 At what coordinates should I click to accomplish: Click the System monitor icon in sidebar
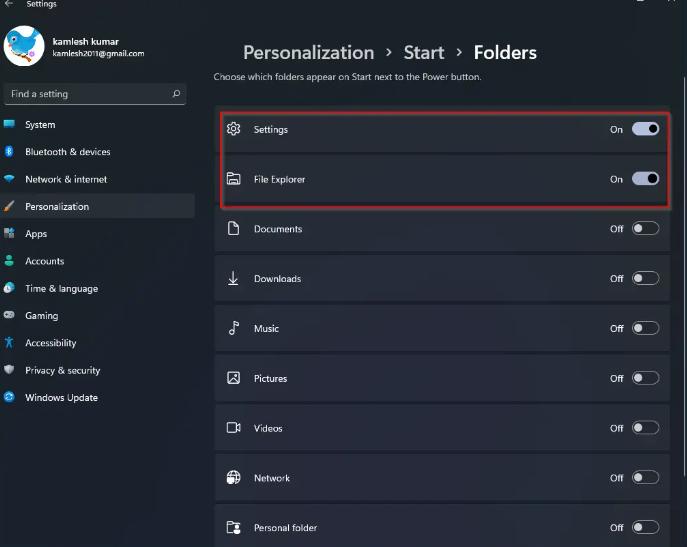[10, 125]
